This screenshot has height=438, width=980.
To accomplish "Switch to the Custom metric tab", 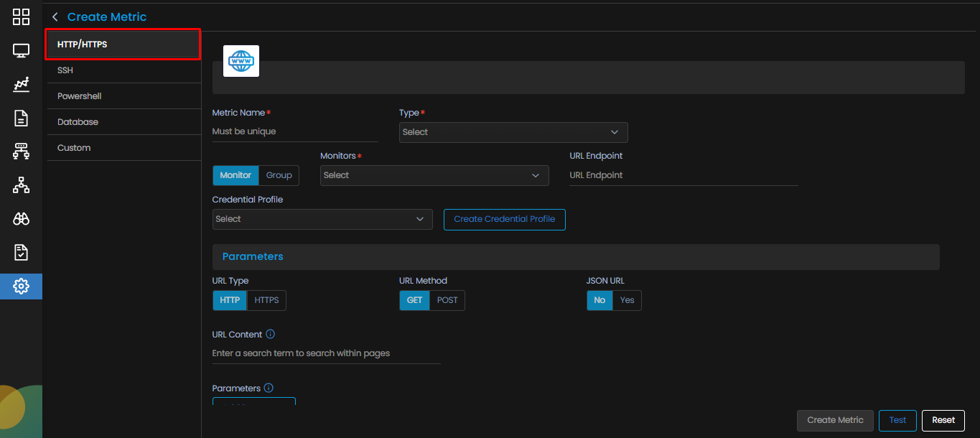I will pos(123,148).
